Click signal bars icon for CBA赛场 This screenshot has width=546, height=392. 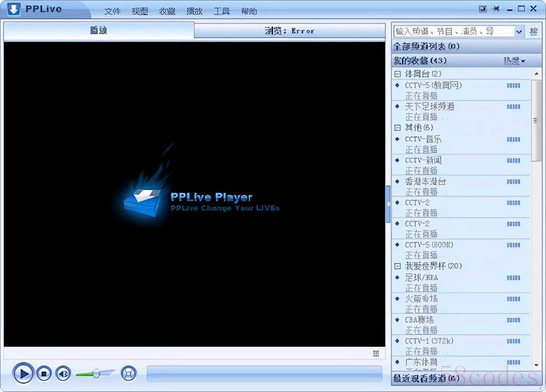tap(513, 320)
